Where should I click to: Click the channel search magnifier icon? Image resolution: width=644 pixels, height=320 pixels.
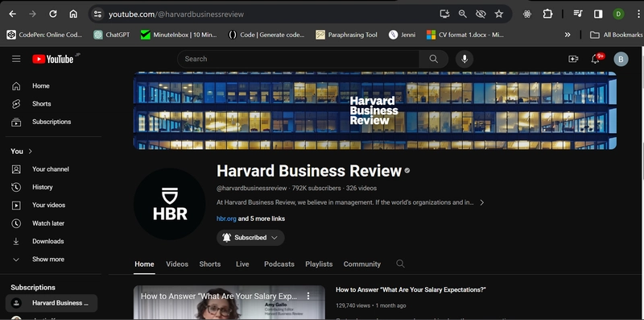400,264
